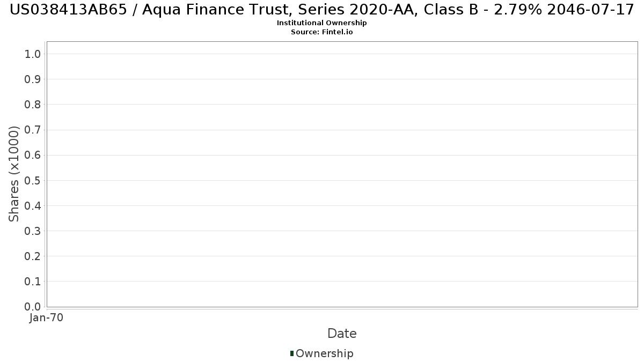Screen dimensions: 644x362
Task: Select the 0.5 y-axis tick label
Action: click(x=33, y=180)
